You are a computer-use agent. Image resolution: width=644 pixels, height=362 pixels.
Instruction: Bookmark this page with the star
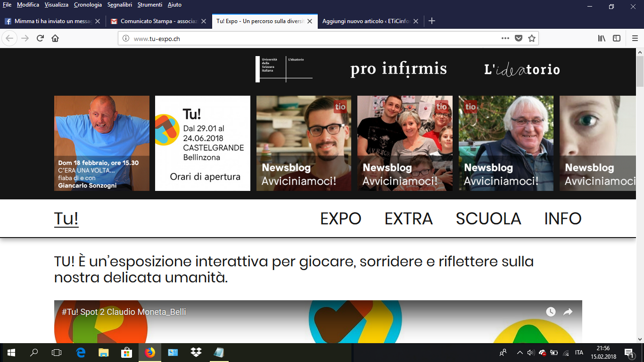pos(532,39)
